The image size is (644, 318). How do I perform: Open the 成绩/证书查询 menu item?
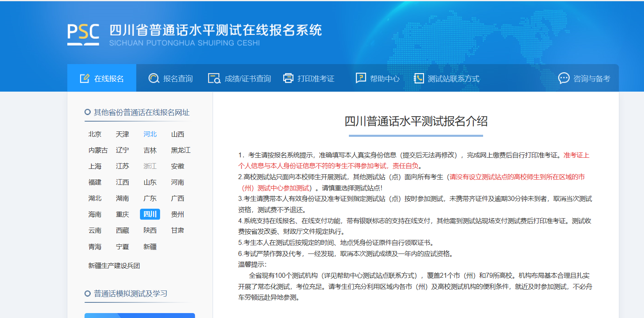point(240,78)
